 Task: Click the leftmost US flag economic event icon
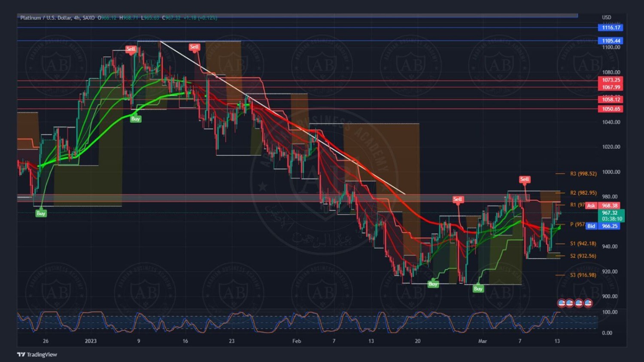[x=561, y=303]
